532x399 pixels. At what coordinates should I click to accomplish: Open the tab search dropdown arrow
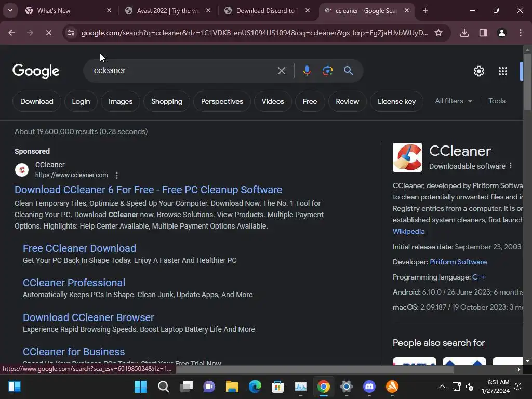pyautogui.click(x=10, y=10)
